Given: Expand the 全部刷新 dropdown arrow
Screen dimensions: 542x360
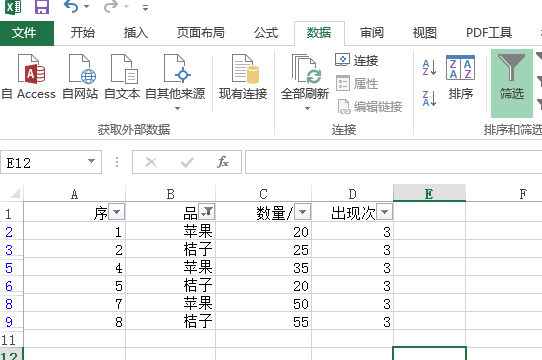Looking at the screenshot, I should pos(307,109).
